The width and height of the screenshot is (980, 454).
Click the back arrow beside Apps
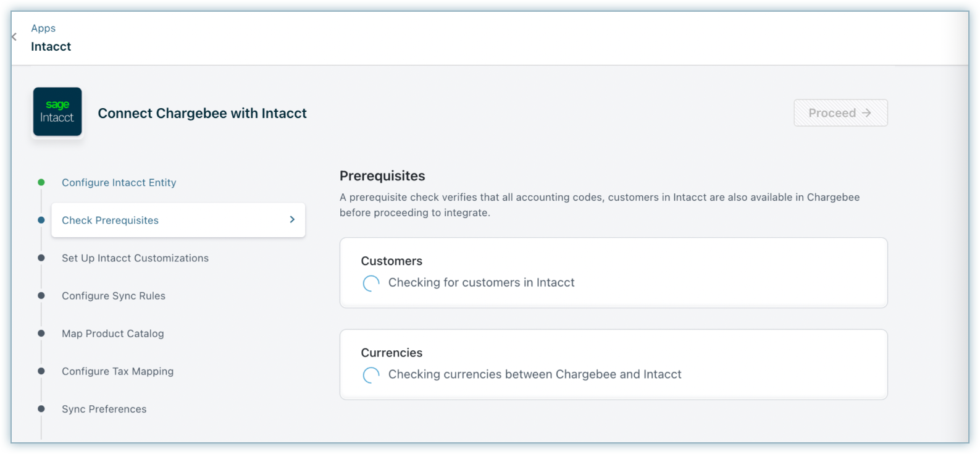(14, 37)
